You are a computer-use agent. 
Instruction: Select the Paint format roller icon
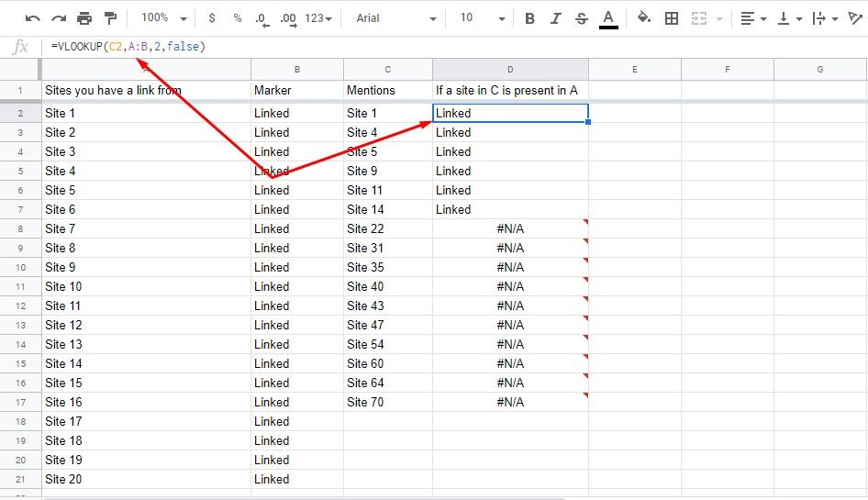pyautogui.click(x=111, y=18)
